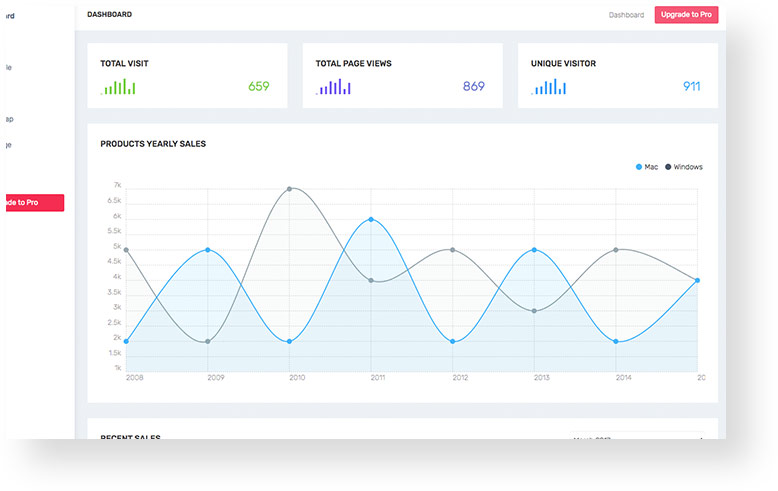Click the Mac peak data point at 2011
This screenshot has width=778, height=491.
coord(371,219)
